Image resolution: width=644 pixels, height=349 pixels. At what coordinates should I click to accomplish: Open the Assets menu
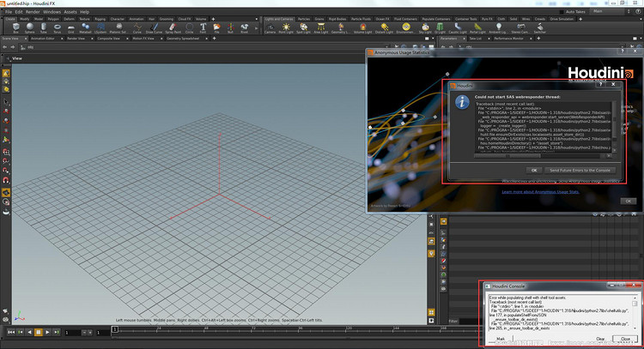pos(70,12)
